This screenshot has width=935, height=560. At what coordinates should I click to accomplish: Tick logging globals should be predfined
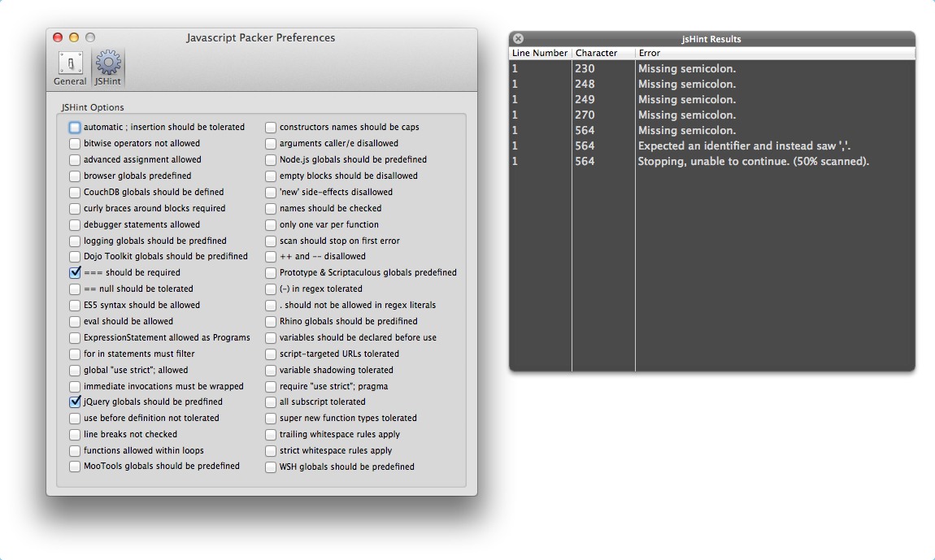(x=75, y=241)
